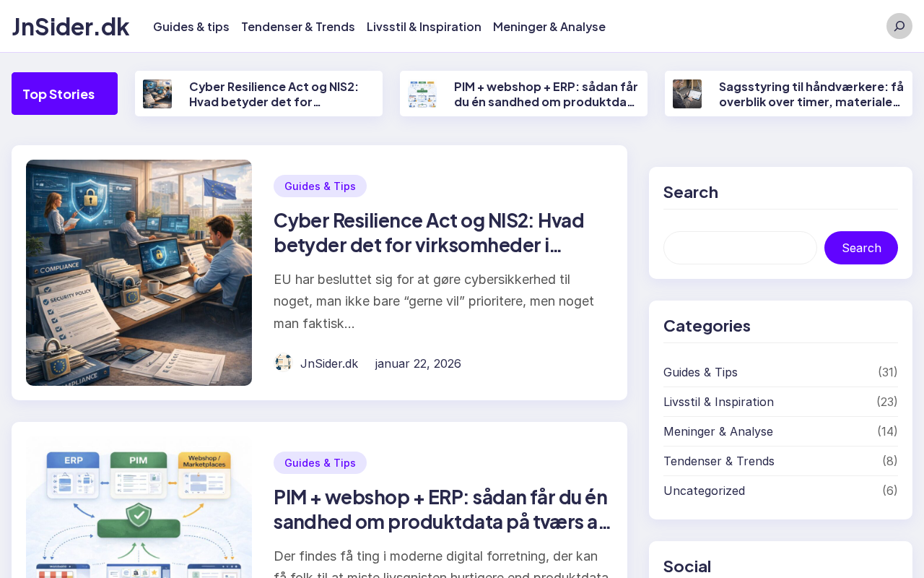Screen dimensions: 924x578
Task: Click the Guides & Tips count '(31)'
Action: coord(888,372)
